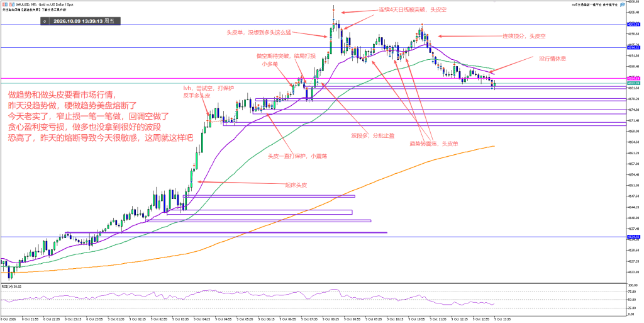This screenshot has height=323, width=644.
Task: Click the annotation 波段多，分批止盈
Action: point(372,135)
